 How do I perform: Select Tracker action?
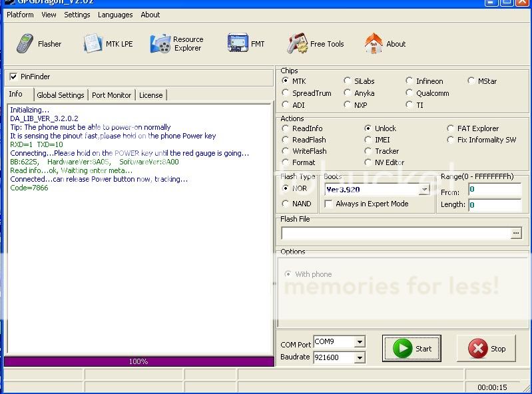(x=368, y=151)
